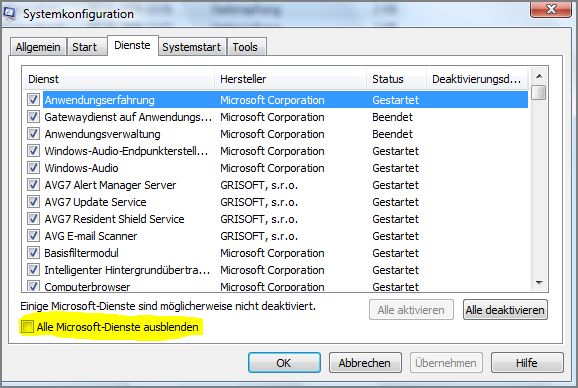Click the services list scrollbar thumb
Viewport: 578px width, 388px height.
point(539,92)
